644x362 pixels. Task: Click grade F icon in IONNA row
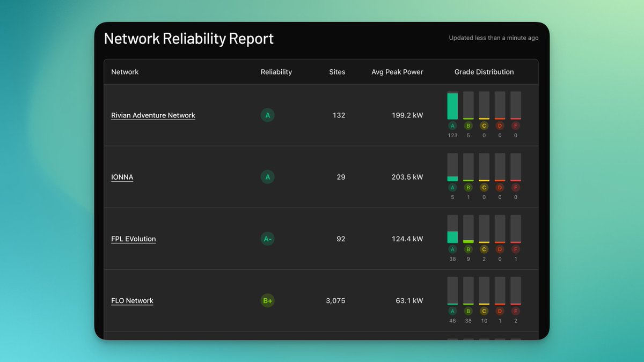pyautogui.click(x=516, y=188)
